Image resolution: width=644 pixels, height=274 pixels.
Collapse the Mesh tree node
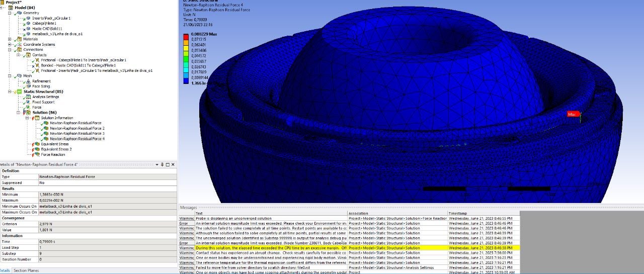[10, 76]
